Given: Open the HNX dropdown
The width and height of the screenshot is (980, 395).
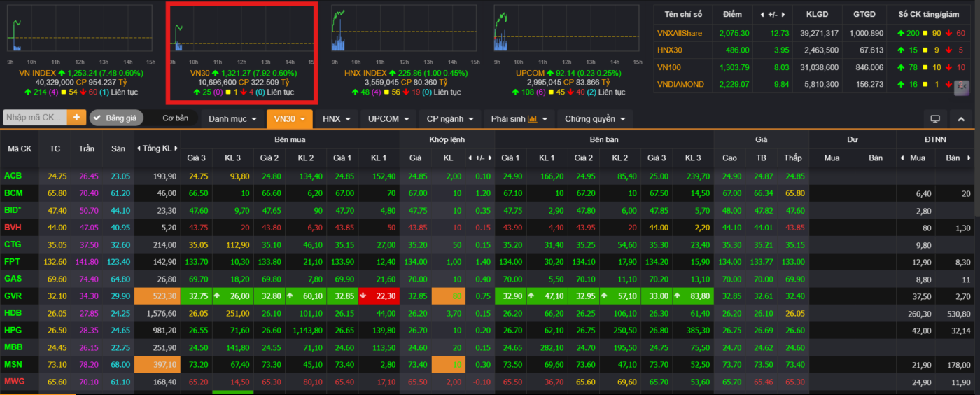Looking at the screenshot, I should [x=335, y=118].
